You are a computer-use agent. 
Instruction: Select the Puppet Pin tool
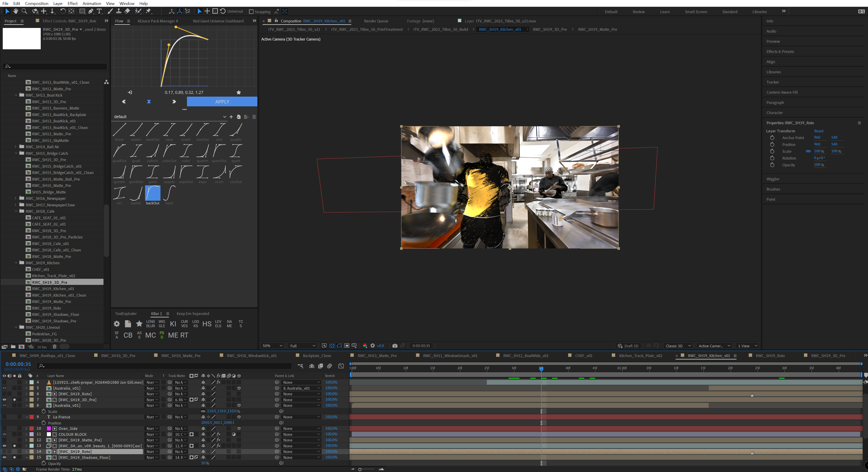click(x=148, y=11)
